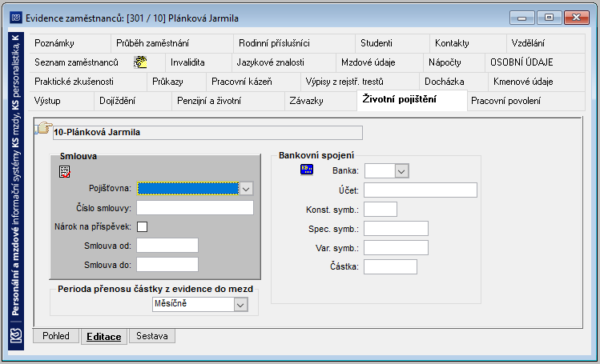The image size is (600, 364).
Task: Switch to Pohled mode
Action: pyautogui.click(x=56, y=336)
